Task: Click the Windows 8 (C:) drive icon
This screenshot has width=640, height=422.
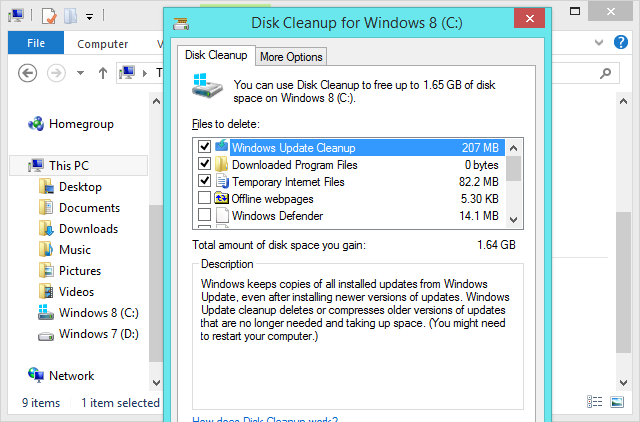Action: click(x=46, y=312)
